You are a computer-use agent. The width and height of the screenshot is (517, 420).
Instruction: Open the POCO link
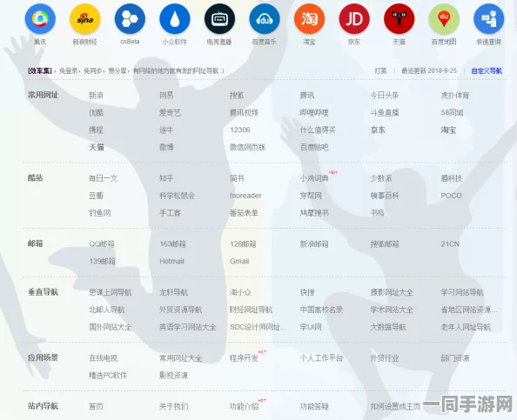coord(452,196)
